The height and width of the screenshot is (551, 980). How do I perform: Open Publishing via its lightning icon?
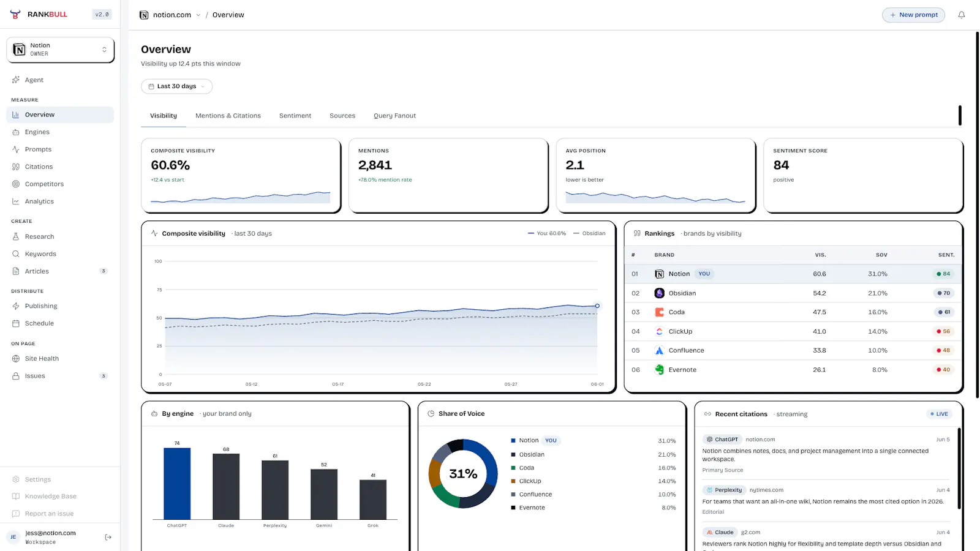coord(16,306)
